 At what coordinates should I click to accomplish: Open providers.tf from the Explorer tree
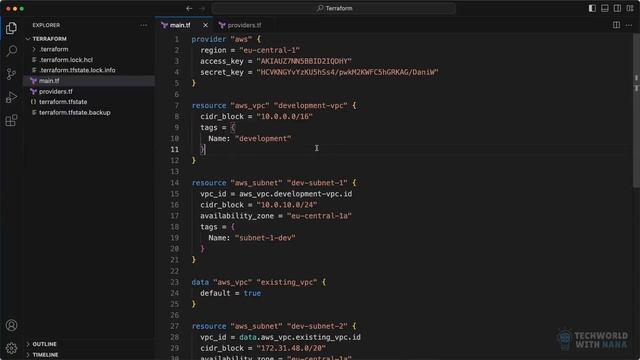(56, 91)
